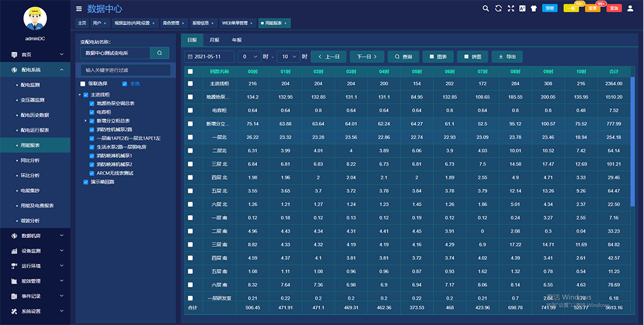Click the search magnifier icon in header

486,8
